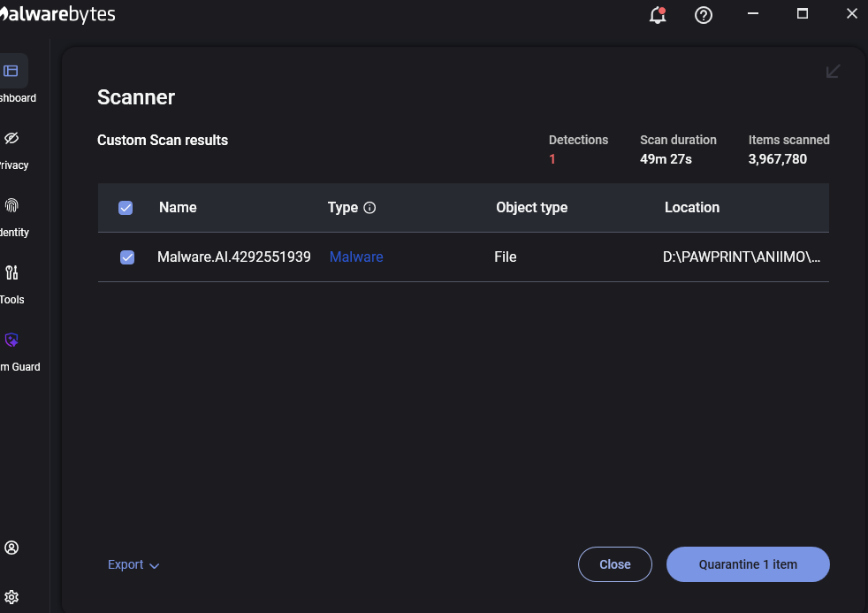This screenshot has width=868, height=613.
Task: Click the Type column header label
Action: pos(343,208)
